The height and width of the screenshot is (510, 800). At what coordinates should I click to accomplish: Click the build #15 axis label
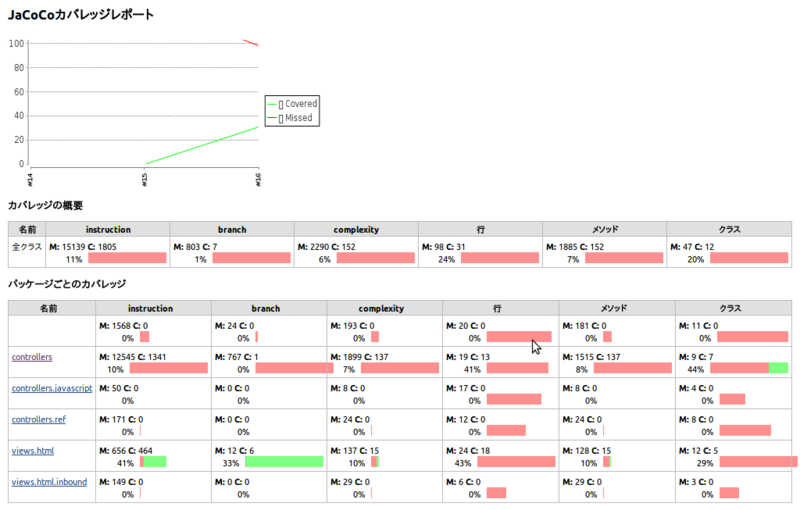(x=145, y=180)
